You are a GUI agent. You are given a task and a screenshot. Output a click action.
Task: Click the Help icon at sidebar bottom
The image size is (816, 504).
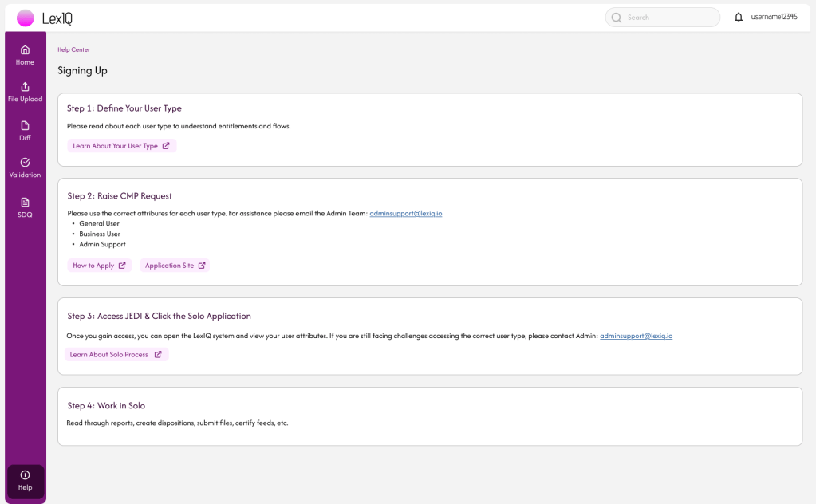(x=25, y=480)
